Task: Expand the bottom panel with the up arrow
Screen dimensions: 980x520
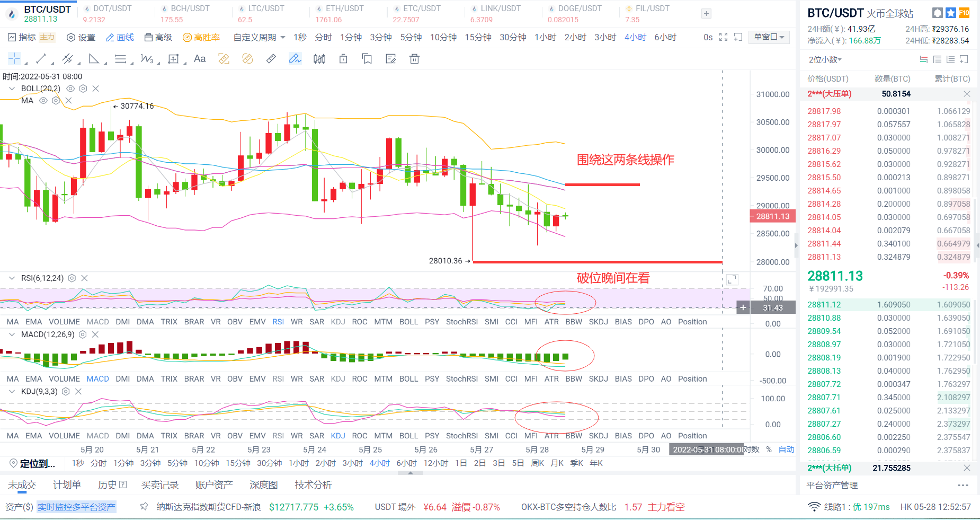Action: point(411,472)
